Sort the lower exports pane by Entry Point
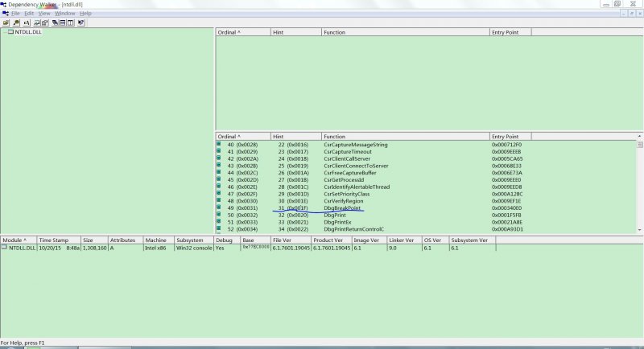 [x=510, y=136]
